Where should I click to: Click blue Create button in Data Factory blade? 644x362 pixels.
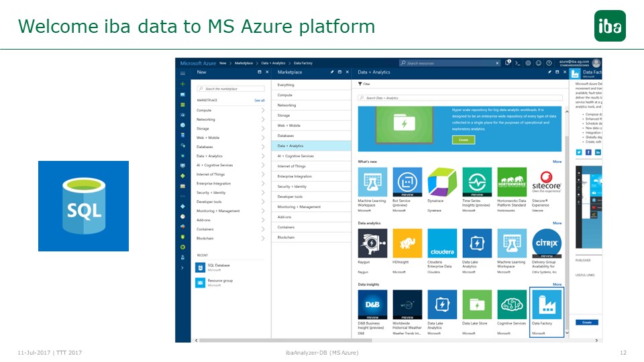click(587, 322)
